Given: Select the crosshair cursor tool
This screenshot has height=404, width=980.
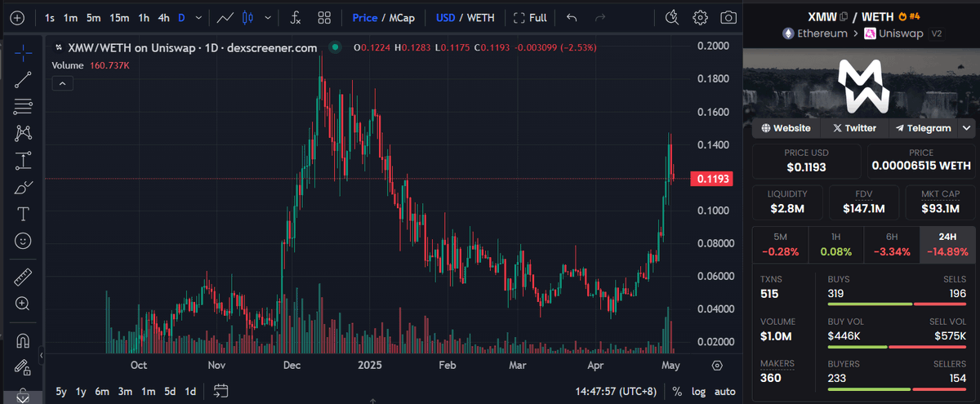Looking at the screenshot, I should coord(23,52).
